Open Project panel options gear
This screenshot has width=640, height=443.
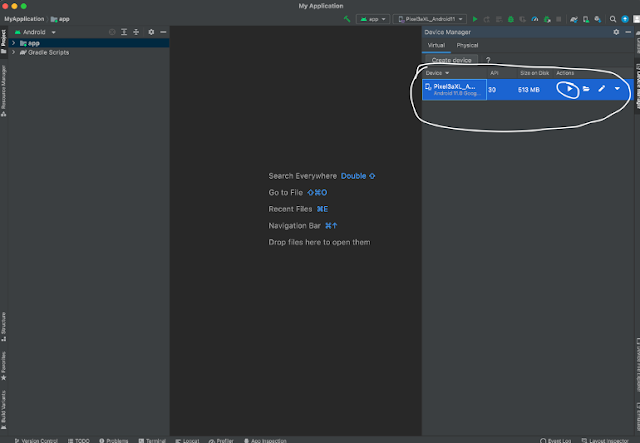click(151, 32)
